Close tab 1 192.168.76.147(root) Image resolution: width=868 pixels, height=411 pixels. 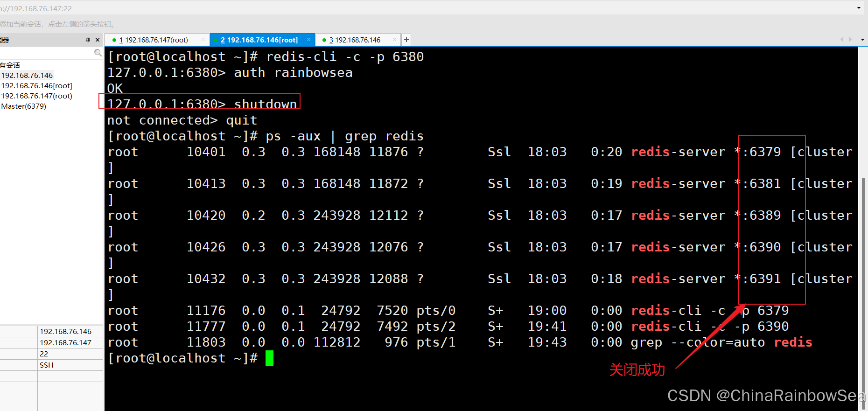203,40
